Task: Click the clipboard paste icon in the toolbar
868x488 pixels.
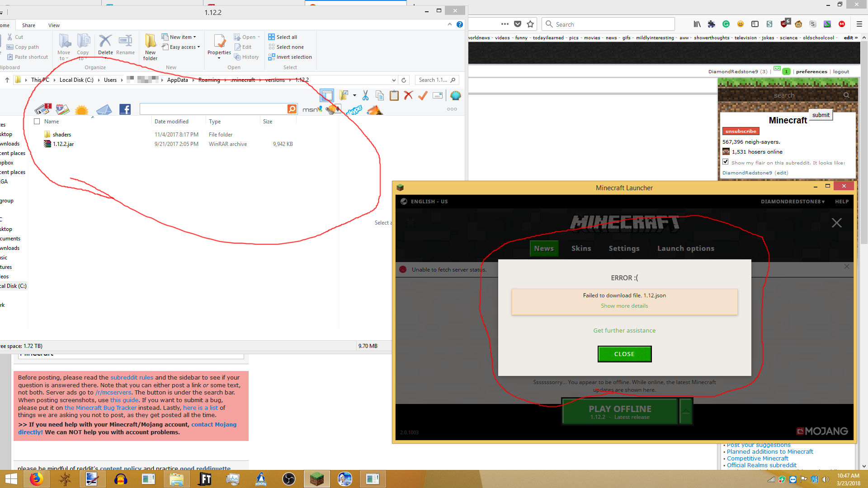Action: tap(394, 95)
